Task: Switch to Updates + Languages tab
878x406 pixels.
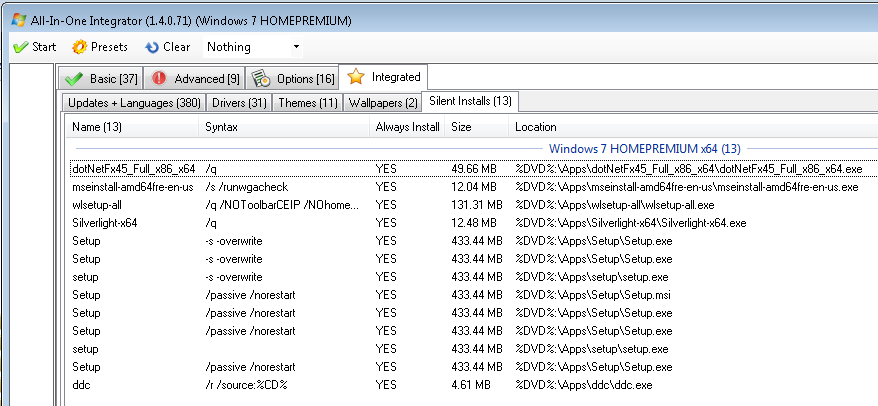Action: 134,102
